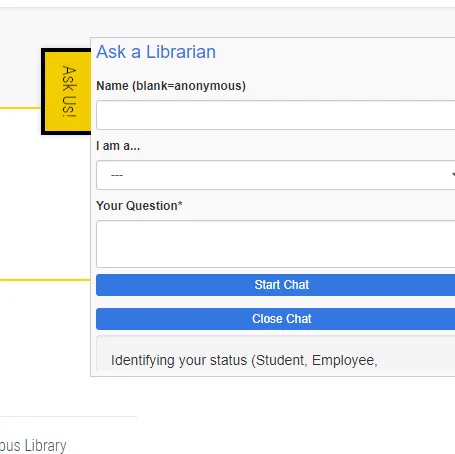Viewport: 455px width, 454px height.
Task: Click the arrow at the dropdown's right edge
Action: [x=453, y=175]
